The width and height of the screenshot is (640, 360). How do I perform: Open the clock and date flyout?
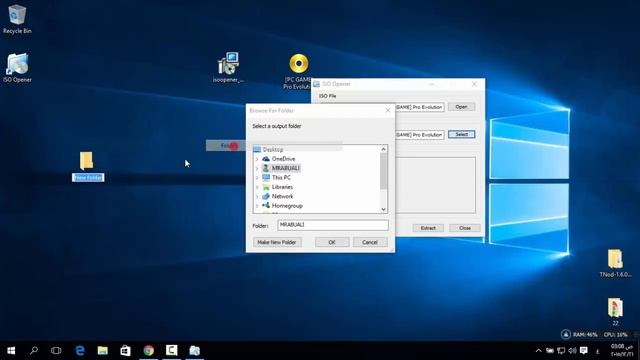coord(622,350)
